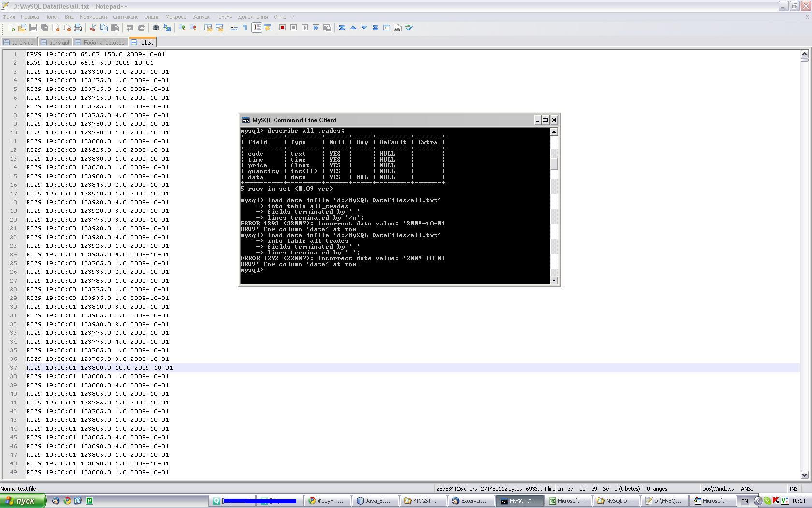Viewport: 812px width, 508px height.
Task: Click the MySQL console vertical scrollbar thumb
Action: 554,164
